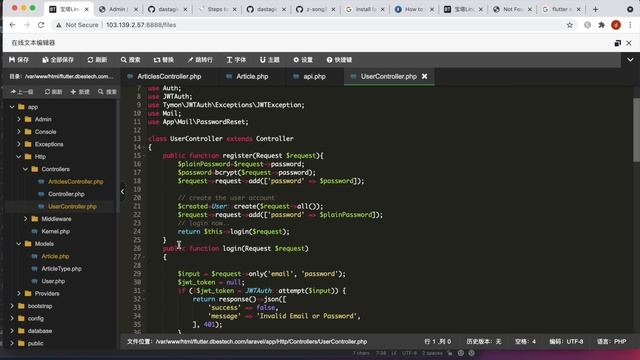This screenshot has height=360, width=640.
Task: Create new item with sidebar 新建
Action: pos(80,92)
